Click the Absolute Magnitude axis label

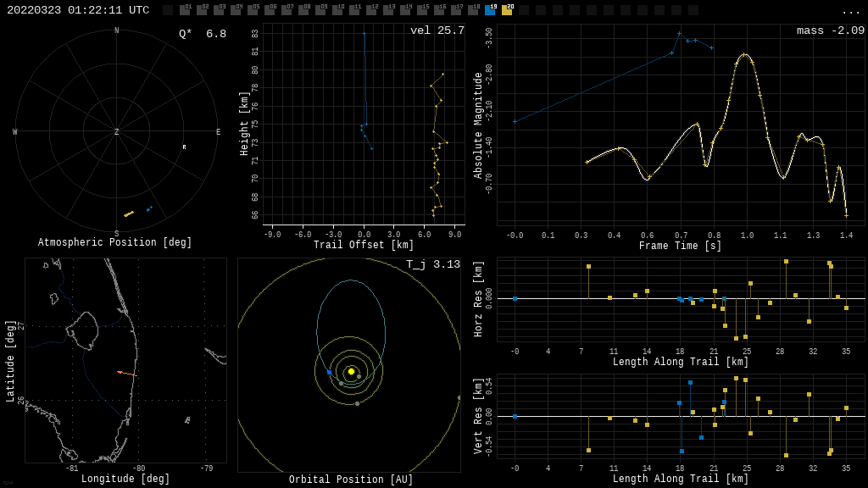(478, 125)
